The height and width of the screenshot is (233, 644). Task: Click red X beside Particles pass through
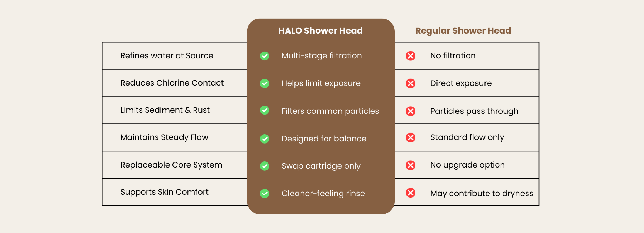tap(411, 111)
